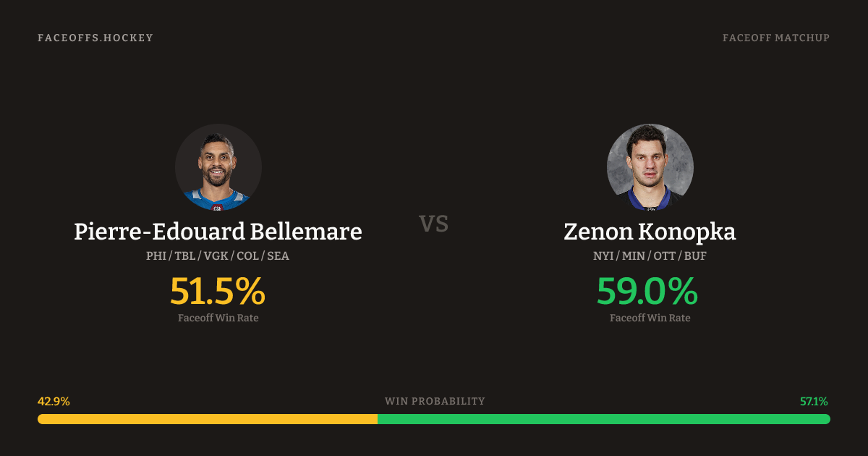The height and width of the screenshot is (456, 868).
Task: Click Faceoff Win Rate label under 59.0%
Action: coord(650,318)
